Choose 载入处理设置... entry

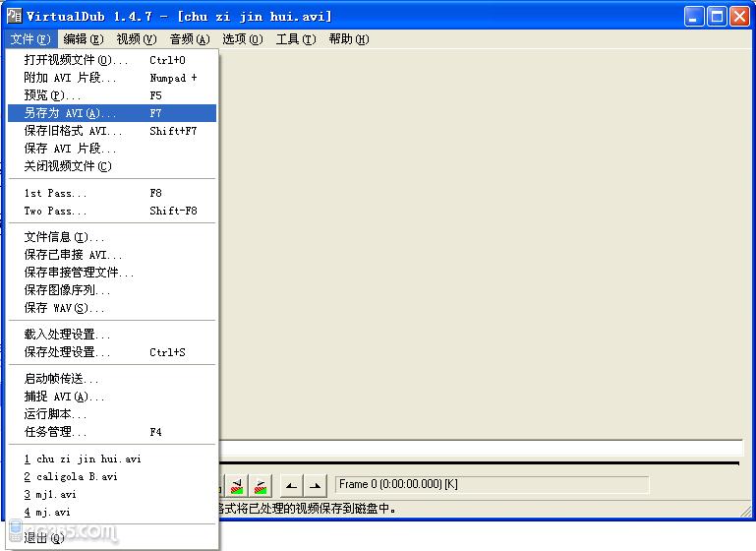[112, 335]
